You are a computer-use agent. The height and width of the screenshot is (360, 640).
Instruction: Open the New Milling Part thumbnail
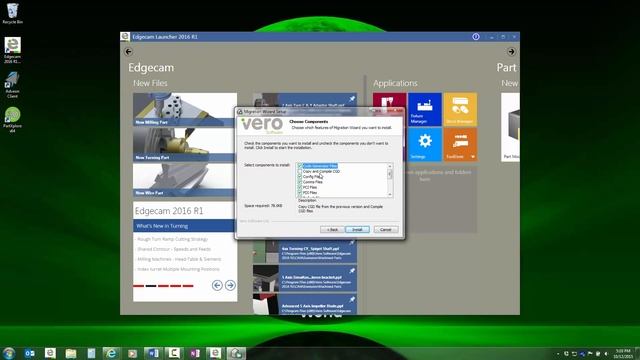(184, 109)
